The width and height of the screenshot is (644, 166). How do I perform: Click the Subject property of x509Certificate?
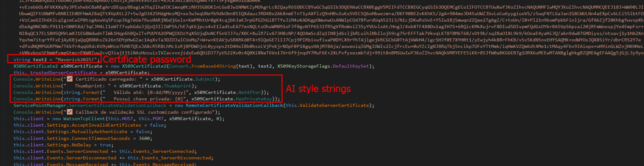[x=205, y=79]
